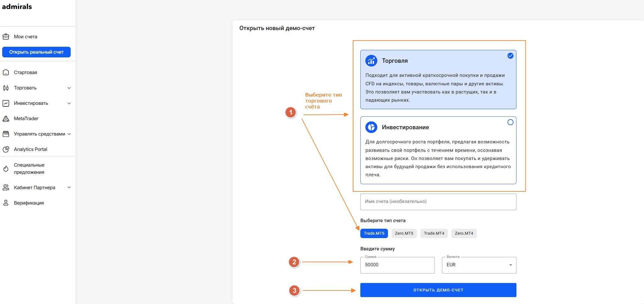Click the Инвестирование pie icon in the card
The image size is (644, 304).
(371, 127)
